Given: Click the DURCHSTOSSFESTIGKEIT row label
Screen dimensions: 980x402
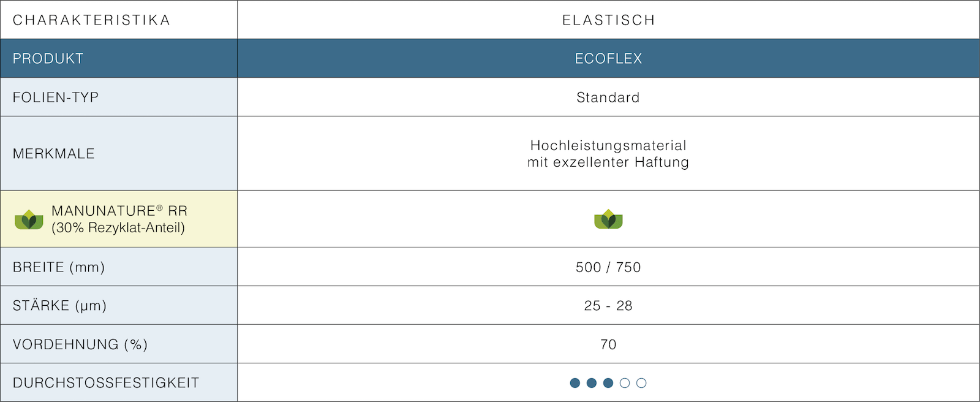Looking at the screenshot, I should click(106, 383).
